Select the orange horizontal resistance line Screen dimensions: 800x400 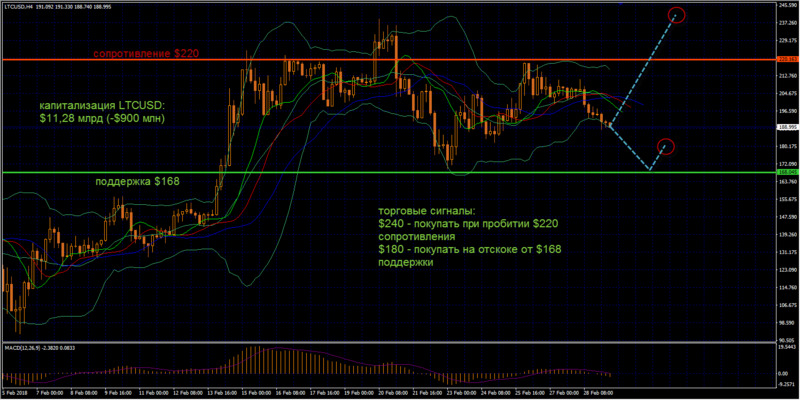pyautogui.click(x=388, y=60)
